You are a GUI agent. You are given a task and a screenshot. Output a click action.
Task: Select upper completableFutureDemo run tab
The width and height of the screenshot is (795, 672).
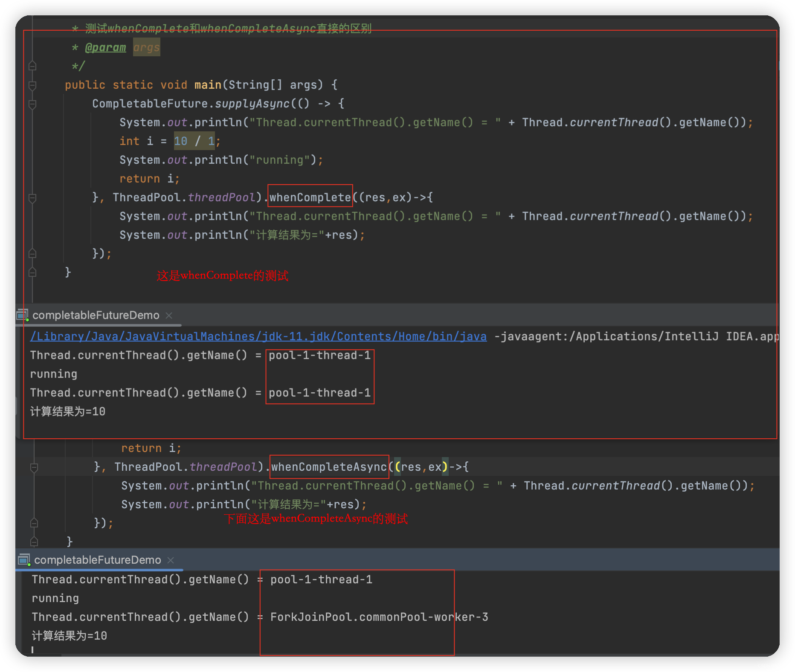(x=96, y=315)
